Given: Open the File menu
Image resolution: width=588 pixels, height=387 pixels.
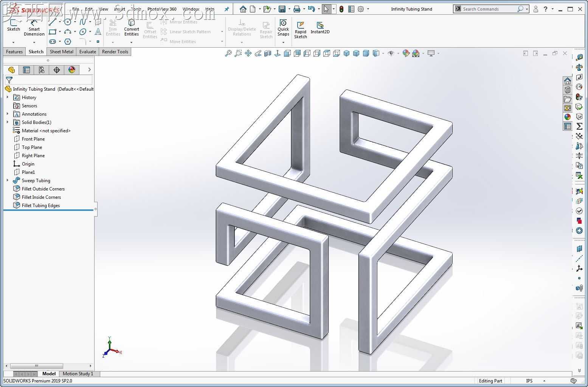Looking at the screenshot, I should click(76, 9).
